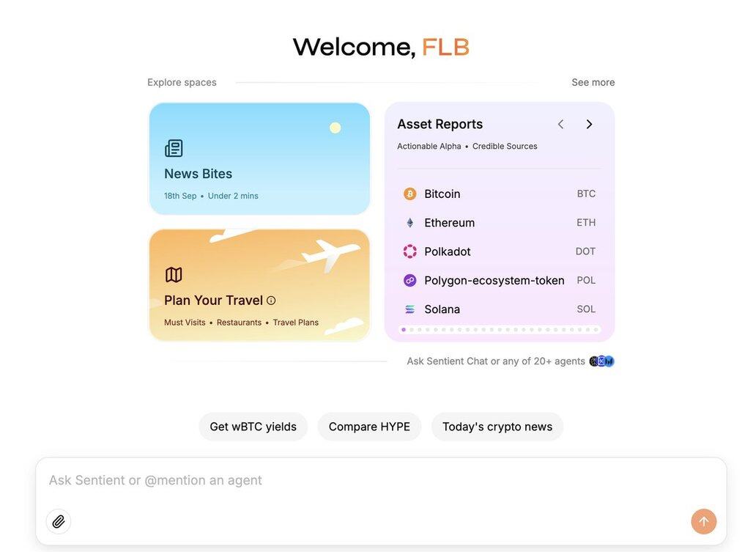Image resolution: width=756 pixels, height=552 pixels.
Task: Open the Ethereum asset report
Action: coord(500,222)
